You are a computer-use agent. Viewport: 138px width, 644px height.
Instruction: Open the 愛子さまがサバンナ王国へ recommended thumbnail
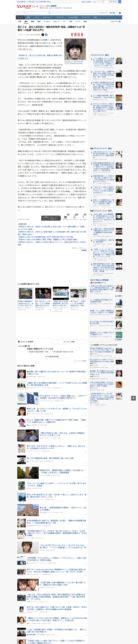pyautogui.click(x=43, y=293)
